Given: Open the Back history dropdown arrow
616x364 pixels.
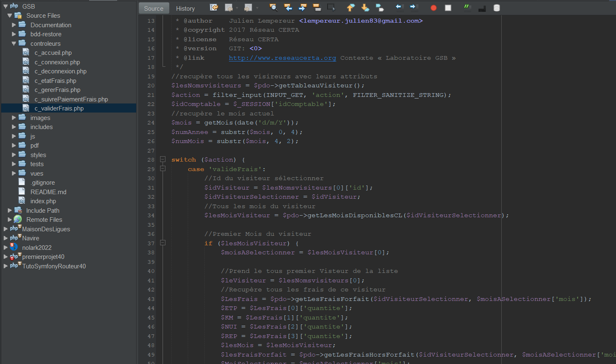Looking at the screenshot, I should 237,8.
